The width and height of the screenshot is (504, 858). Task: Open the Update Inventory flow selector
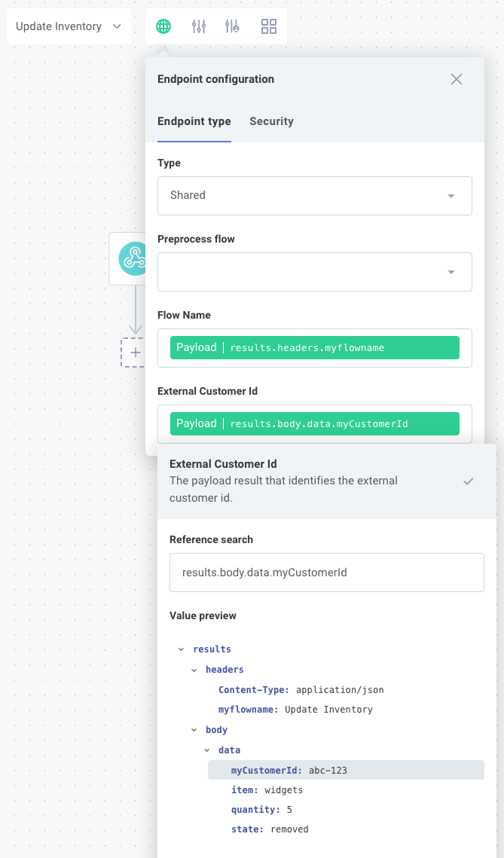tap(69, 26)
